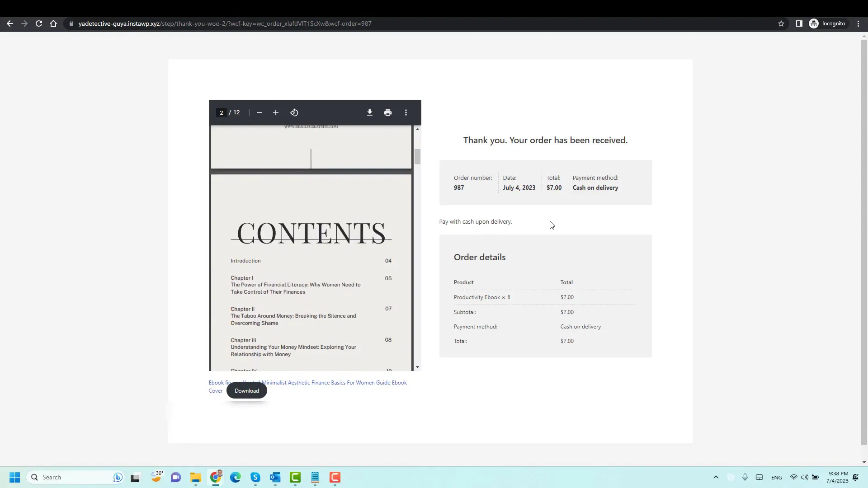This screenshot has height=488, width=868.
Task: Open the Notepad app on taskbar
Action: tap(315, 477)
